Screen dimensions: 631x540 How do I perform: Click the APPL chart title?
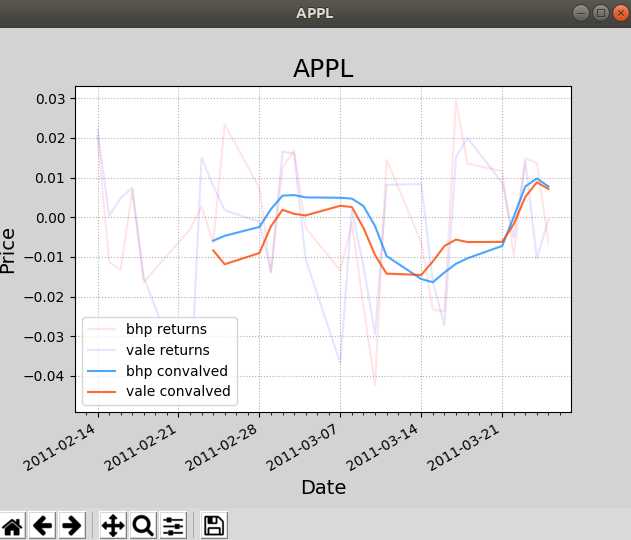tap(323, 68)
